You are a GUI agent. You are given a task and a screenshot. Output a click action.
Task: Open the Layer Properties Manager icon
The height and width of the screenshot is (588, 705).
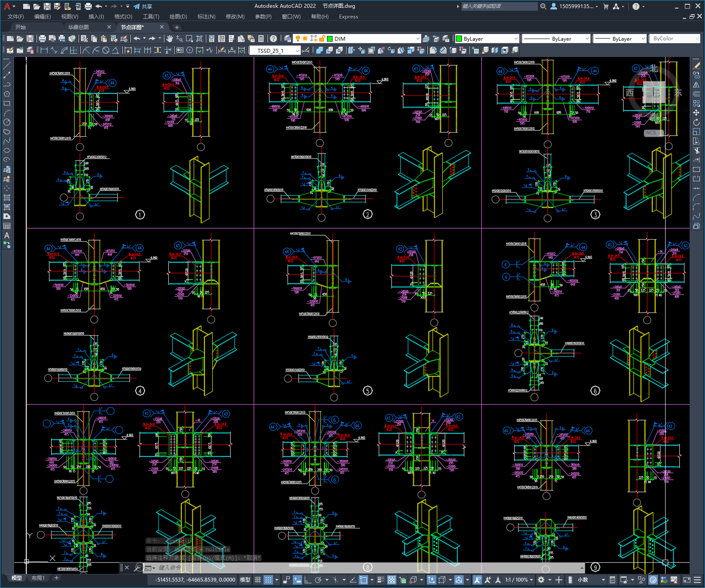(288, 39)
